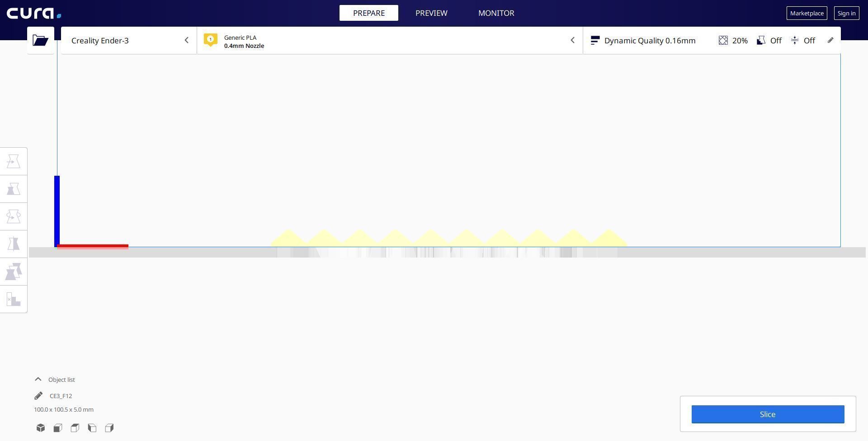This screenshot has width=868, height=441.
Task: Click the print profile layers icon
Action: 595,40
